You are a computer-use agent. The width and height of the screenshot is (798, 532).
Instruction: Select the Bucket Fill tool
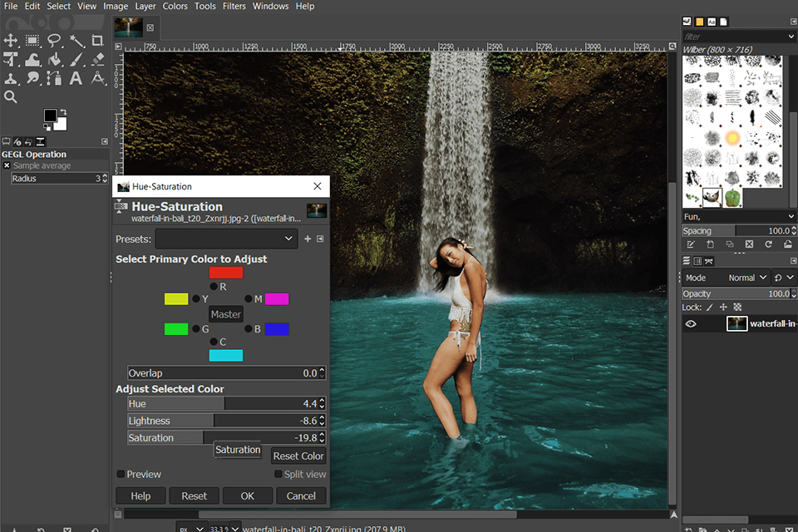pos(54,59)
